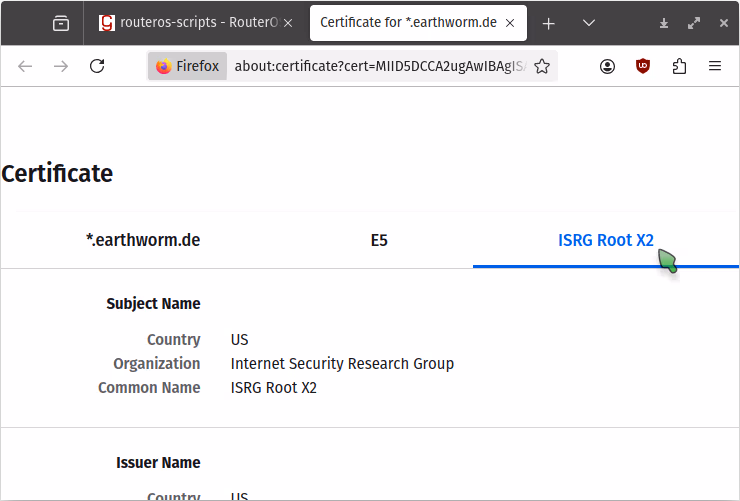The height and width of the screenshot is (501, 740).
Task: Open the uBlock Origin extension
Action: coord(644,66)
